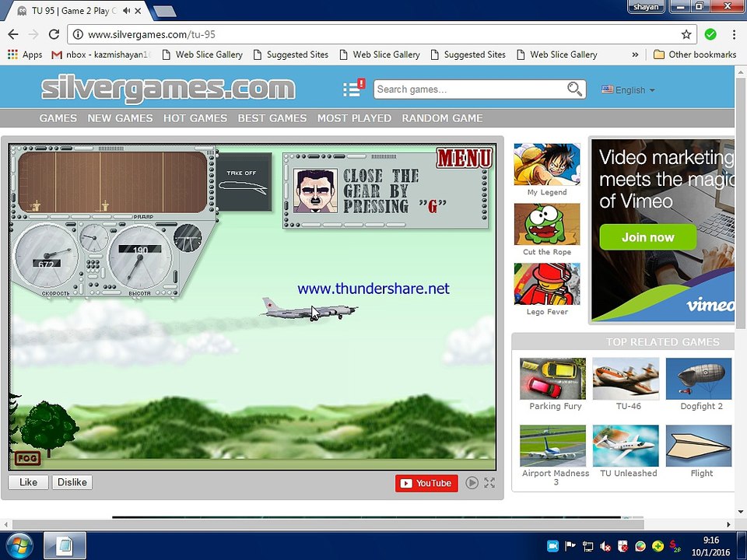Open Chrome's three-dot menu
This screenshot has width=747, height=560.
click(x=734, y=34)
